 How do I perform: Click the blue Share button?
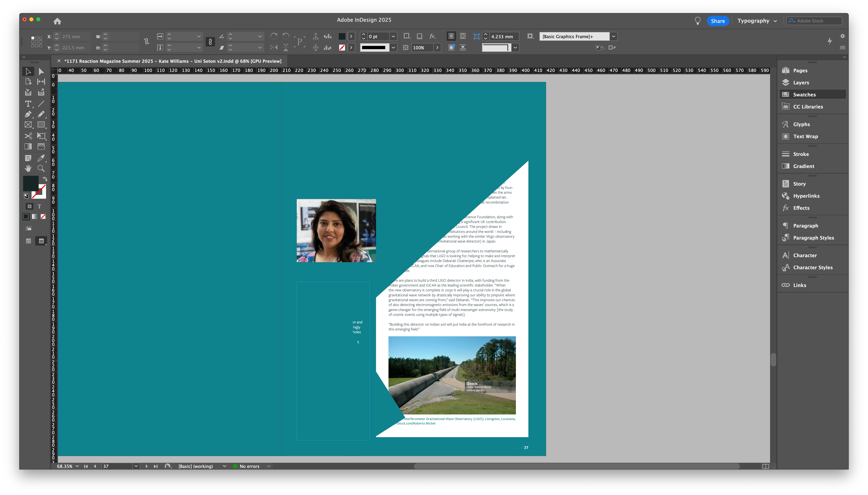coord(717,21)
